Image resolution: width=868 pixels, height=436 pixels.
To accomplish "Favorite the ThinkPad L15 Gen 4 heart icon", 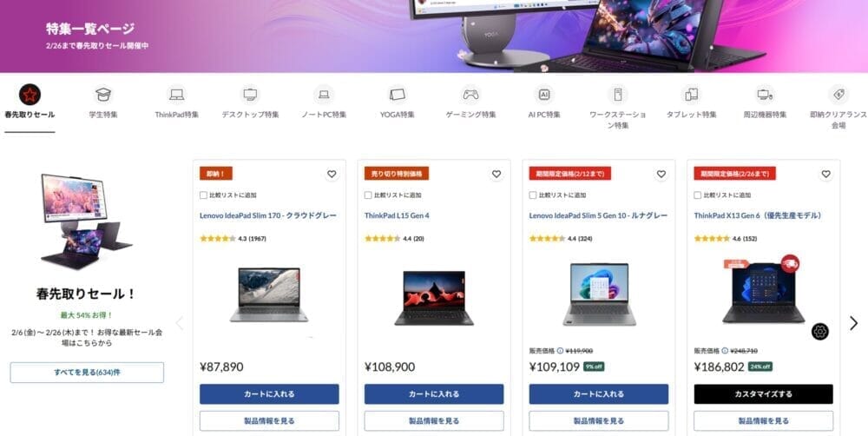I will pos(496,174).
